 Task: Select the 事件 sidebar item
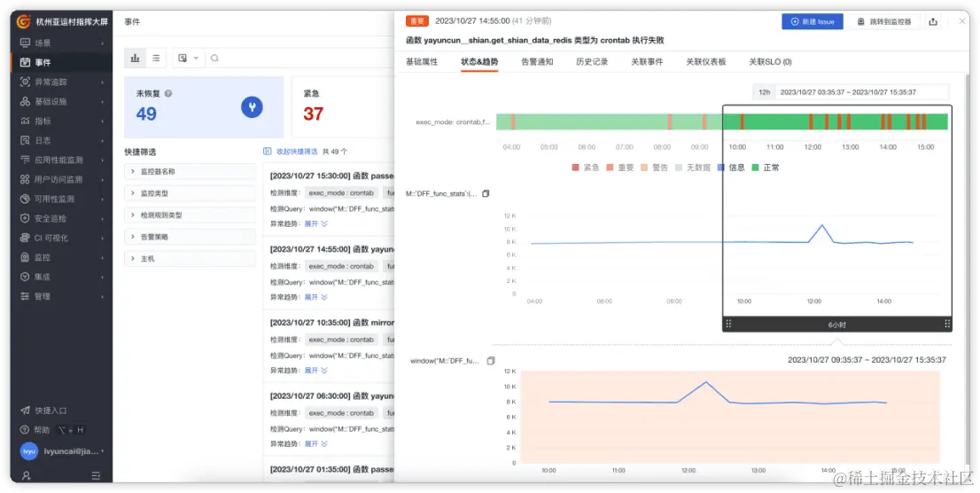61,63
